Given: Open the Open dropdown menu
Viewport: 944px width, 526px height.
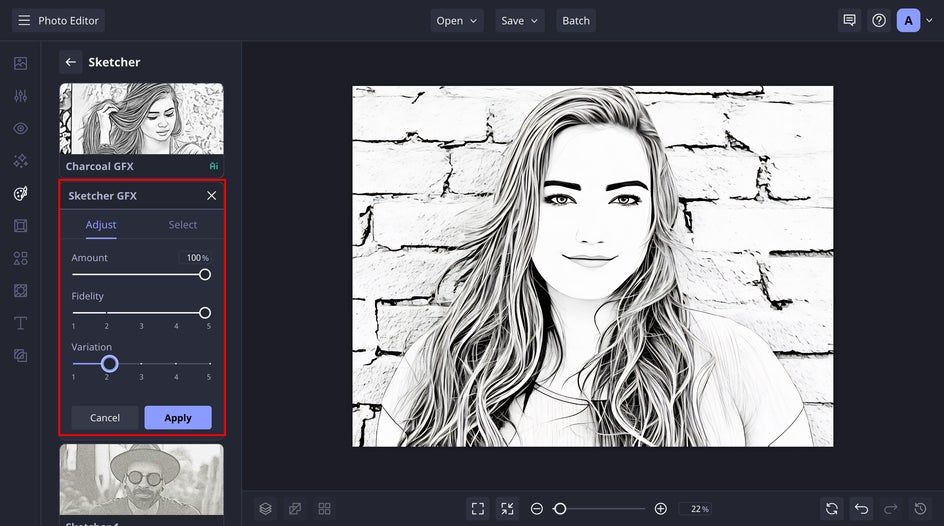Looking at the screenshot, I should coord(456,20).
